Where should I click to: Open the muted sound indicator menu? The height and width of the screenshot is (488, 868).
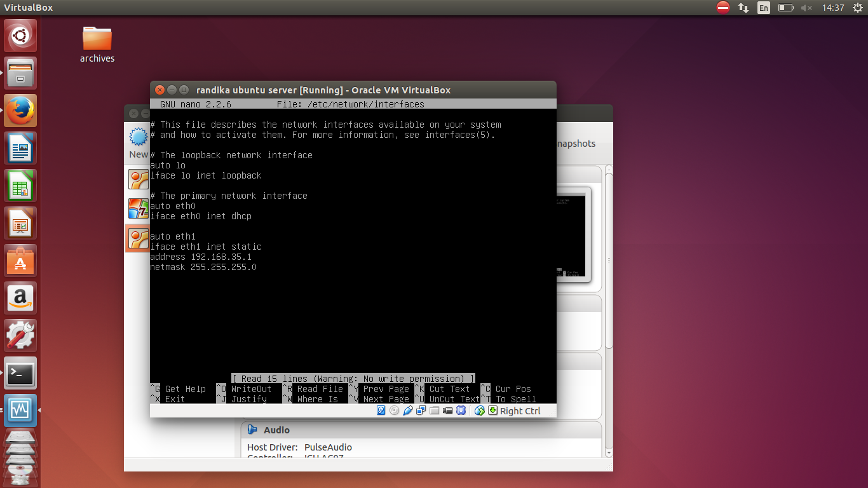[807, 8]
